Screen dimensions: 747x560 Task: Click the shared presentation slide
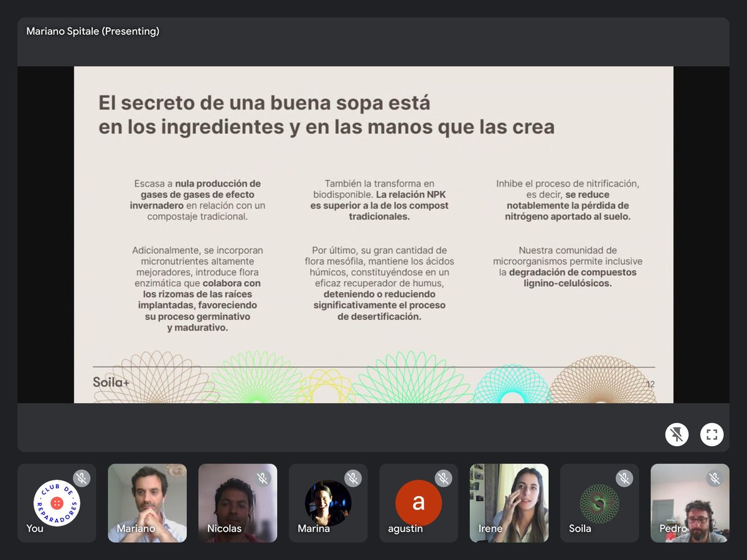click(x=374, y=235)
